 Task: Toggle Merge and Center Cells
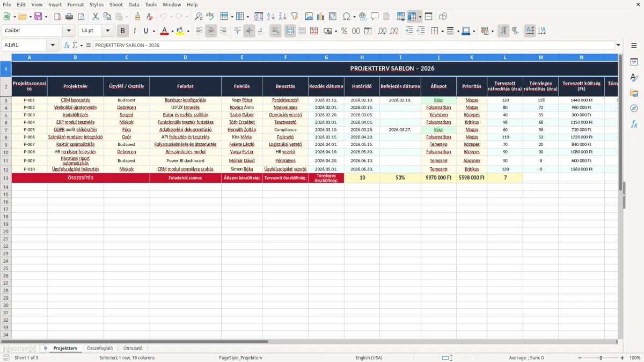click(290, 31)
